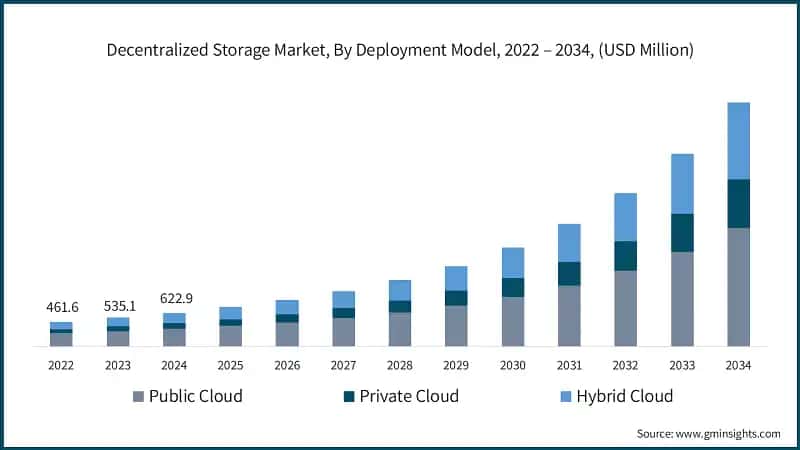
Task: Select the Public Cloud segment of the 2029 bar
Action: 456,326
